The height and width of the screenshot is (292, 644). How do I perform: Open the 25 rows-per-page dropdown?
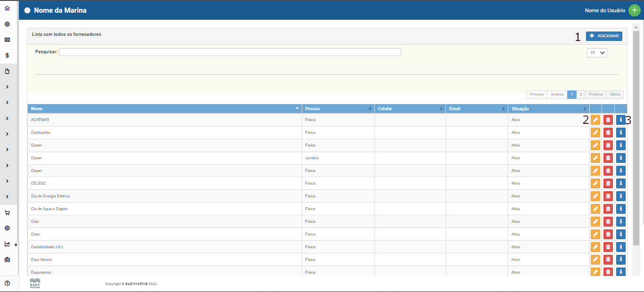tap(597, 53)
